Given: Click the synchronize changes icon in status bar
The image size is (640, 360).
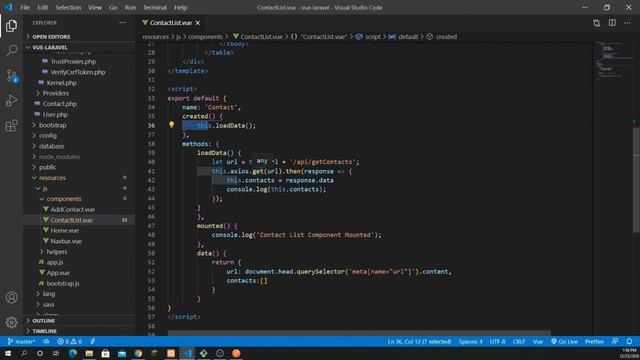Looking at the screenshot, I should click(x=46, y=341).
